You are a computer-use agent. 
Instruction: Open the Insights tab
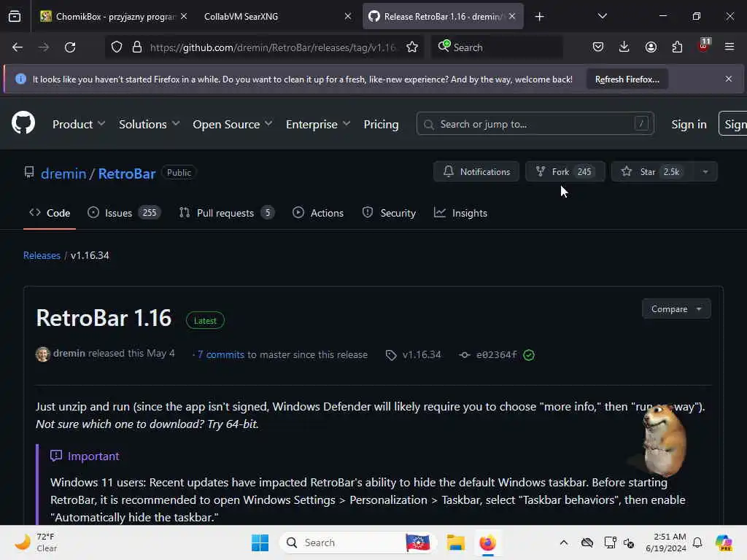[x=460, y=213]
